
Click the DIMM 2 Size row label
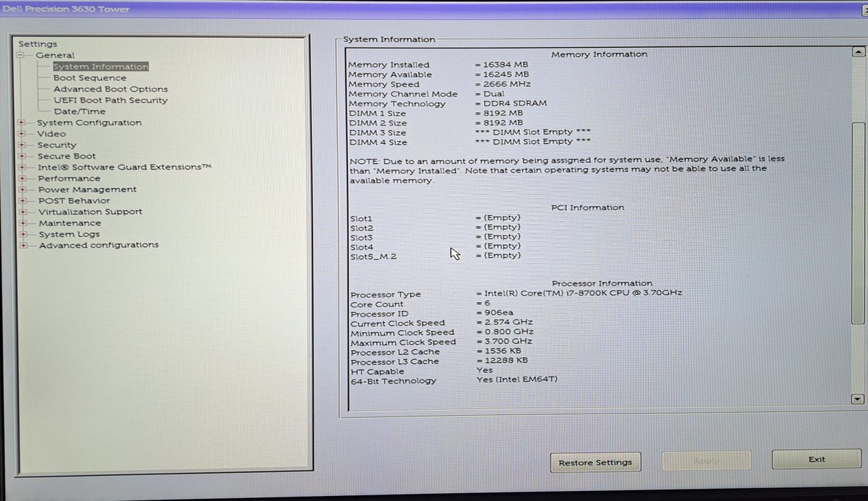click(377, 123)
